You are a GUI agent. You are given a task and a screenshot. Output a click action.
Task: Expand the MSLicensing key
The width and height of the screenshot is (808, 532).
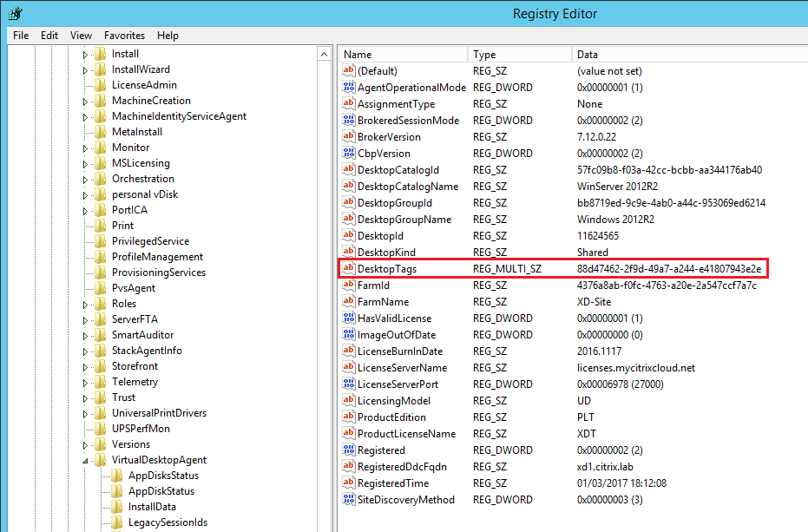tap(86, 164)
